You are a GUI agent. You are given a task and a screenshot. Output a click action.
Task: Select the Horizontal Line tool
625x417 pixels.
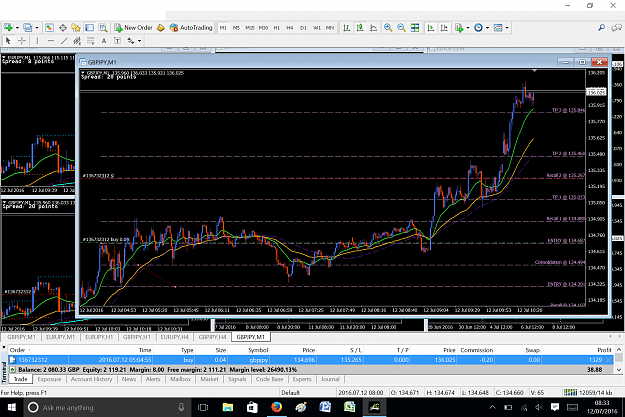[x=51, y=41]
